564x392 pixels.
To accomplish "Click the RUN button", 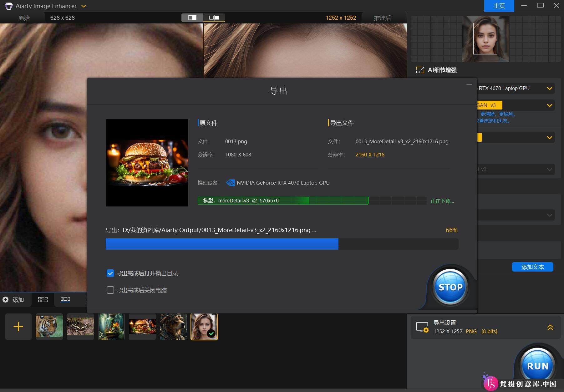I will point(537,365).
